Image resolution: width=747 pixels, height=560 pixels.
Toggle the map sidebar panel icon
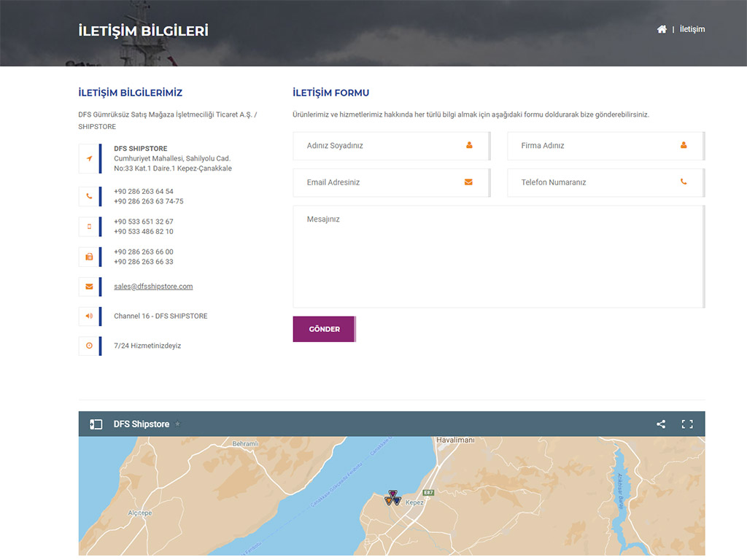96,424
